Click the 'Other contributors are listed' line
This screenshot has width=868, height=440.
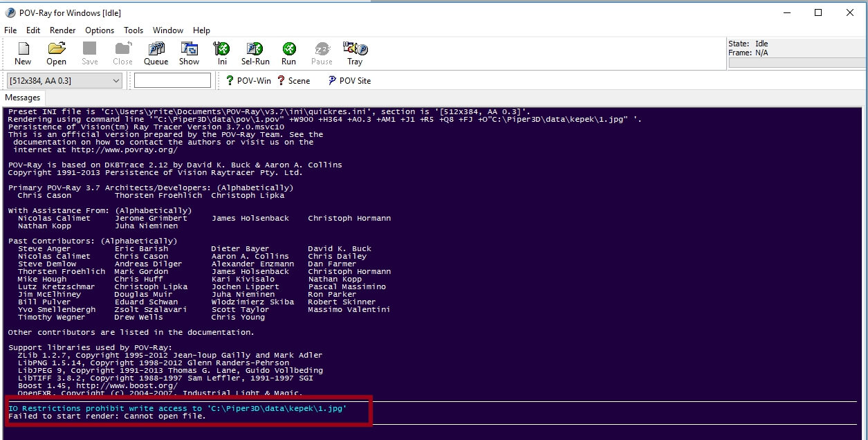131,333
